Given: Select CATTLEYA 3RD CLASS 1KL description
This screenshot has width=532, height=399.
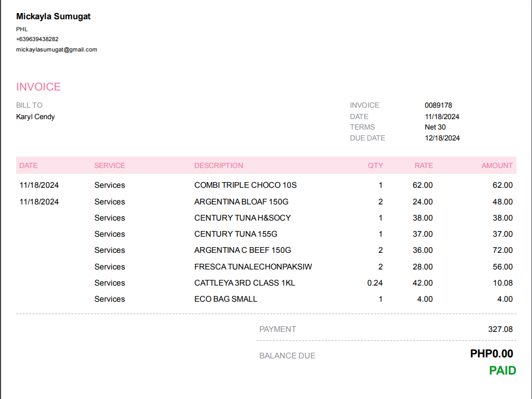Looking at the screenshot, I should [245, 282].
